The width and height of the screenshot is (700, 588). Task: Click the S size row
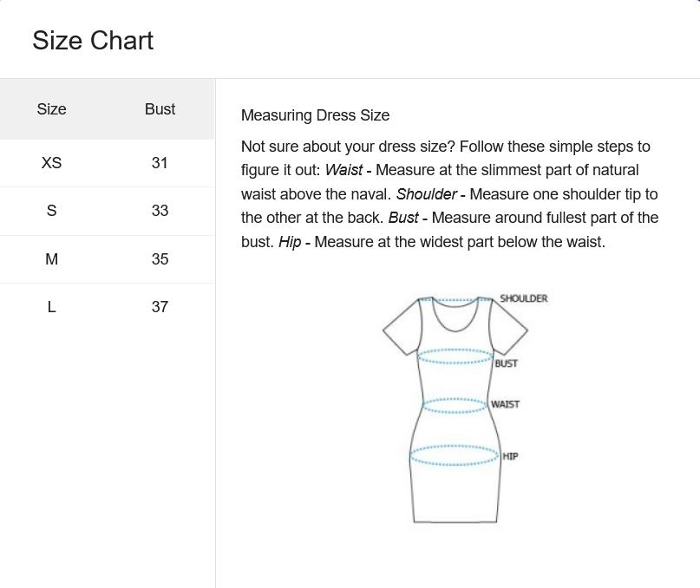point(108,211)
